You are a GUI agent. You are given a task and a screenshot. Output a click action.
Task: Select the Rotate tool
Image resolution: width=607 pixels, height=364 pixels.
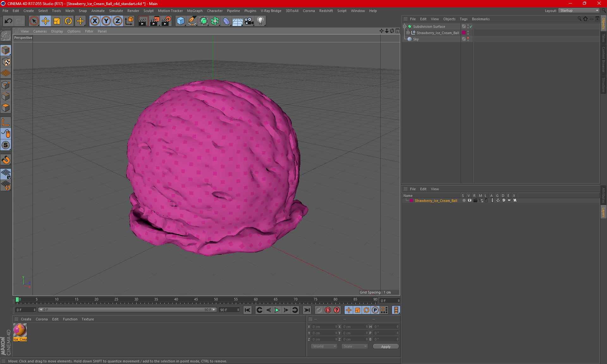pyautogui.click(x=68, y=21)
